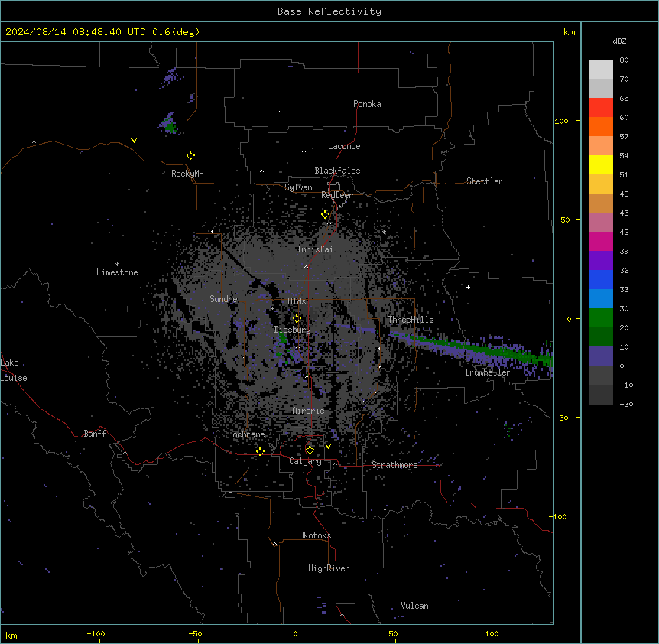Choose the purple 36-39 dBZ legend swatch
659x644 pixels.
tap(601, 261)
